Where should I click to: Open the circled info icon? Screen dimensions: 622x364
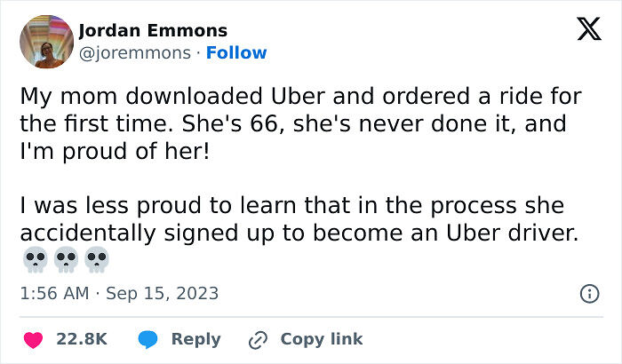tap(588, 293)
